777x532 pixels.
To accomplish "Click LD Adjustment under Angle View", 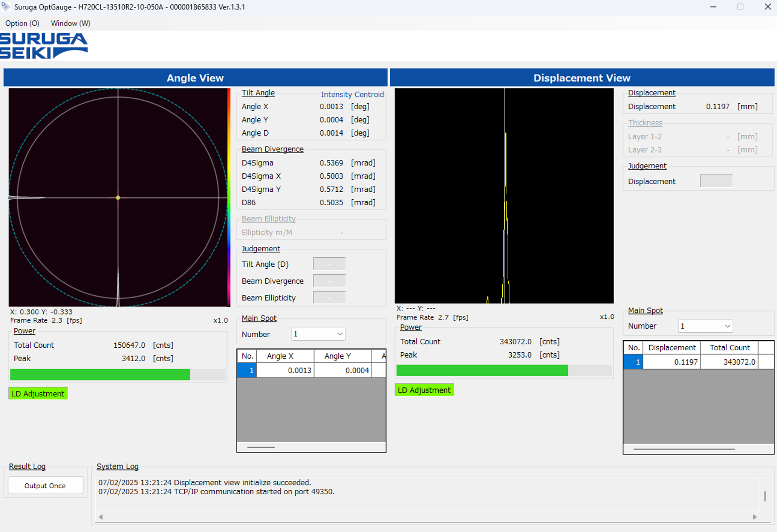I will click(38, 393).
